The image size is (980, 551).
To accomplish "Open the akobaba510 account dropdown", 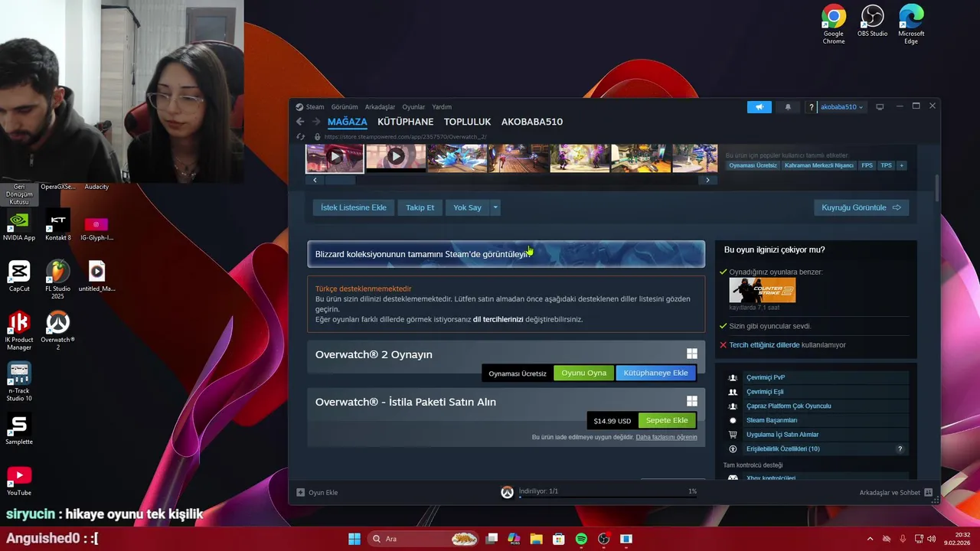I will pyautogui.click(x=841, y=107).
